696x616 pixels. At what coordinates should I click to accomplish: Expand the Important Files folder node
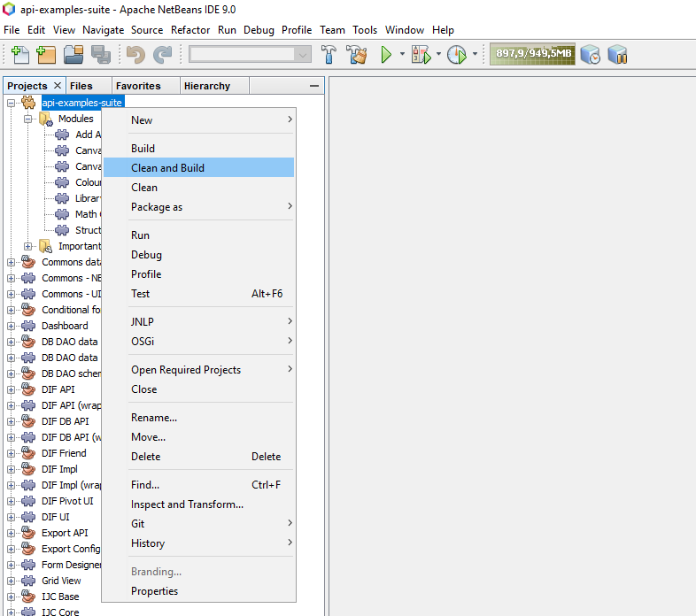pos(28,246)
